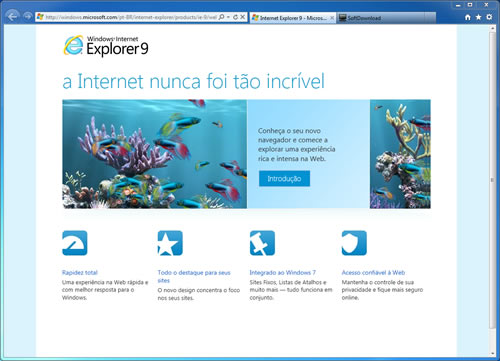Viewport: 500px width, 361px height.
Task: Click the search magnifier in address bar
Action: [x=221, y=17]
